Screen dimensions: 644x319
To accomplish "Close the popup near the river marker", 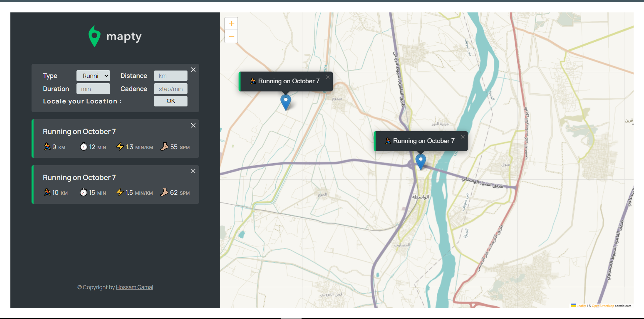I will point(463,137).
